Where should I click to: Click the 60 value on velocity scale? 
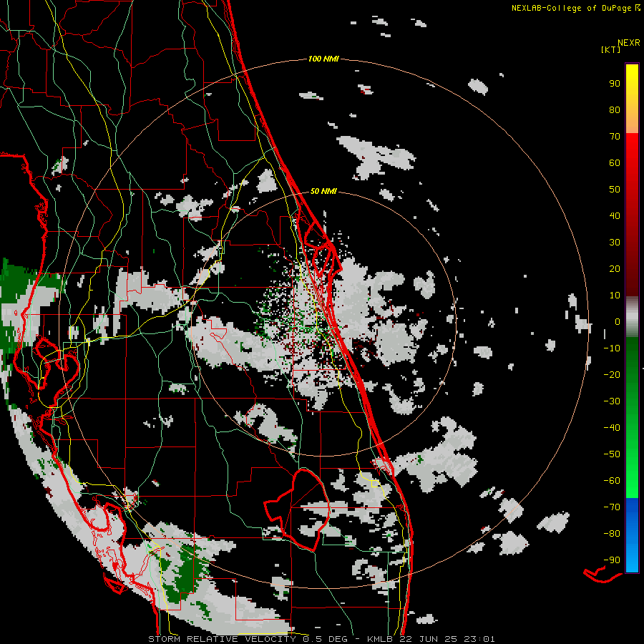615,163
